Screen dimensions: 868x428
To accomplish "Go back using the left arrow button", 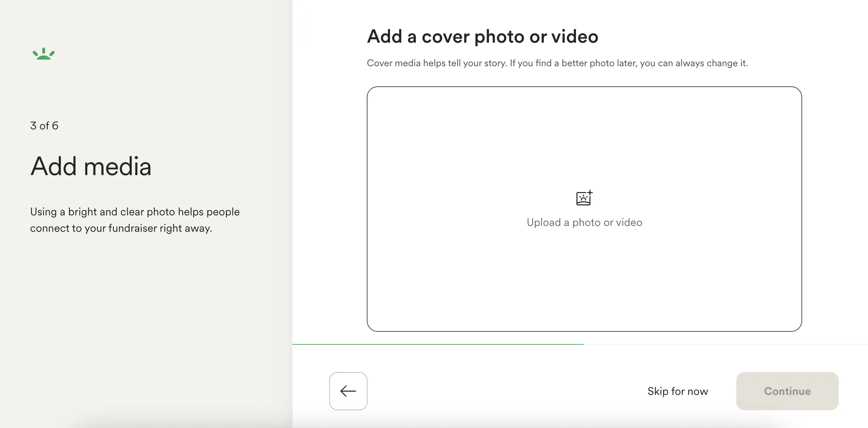I will (348, 391).
